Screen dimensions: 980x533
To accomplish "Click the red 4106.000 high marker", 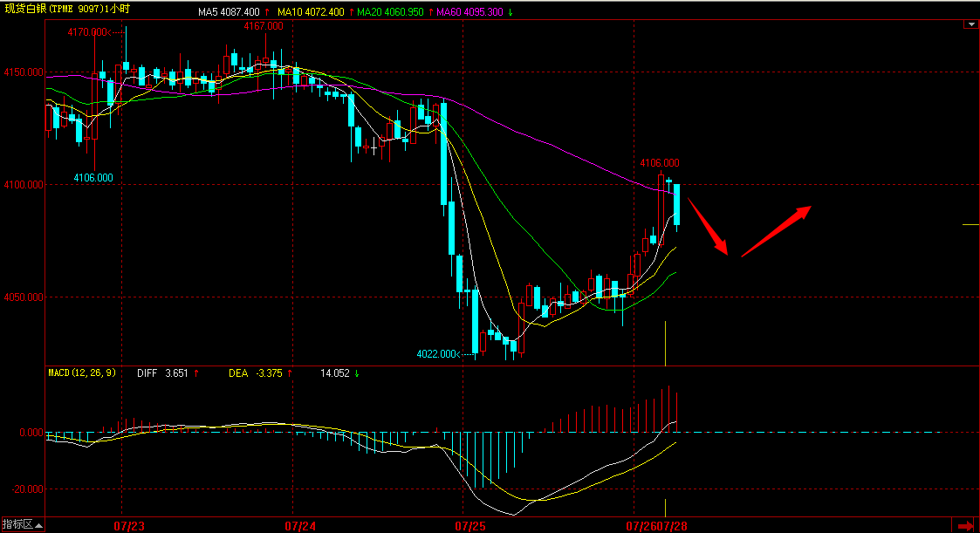I will point(660,163).
